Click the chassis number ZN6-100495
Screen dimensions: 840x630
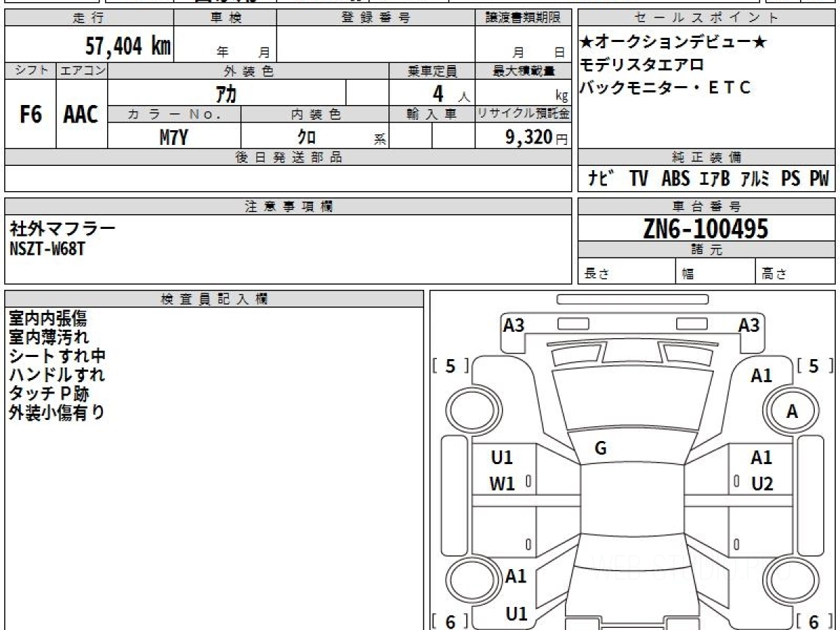click(706, 229)
